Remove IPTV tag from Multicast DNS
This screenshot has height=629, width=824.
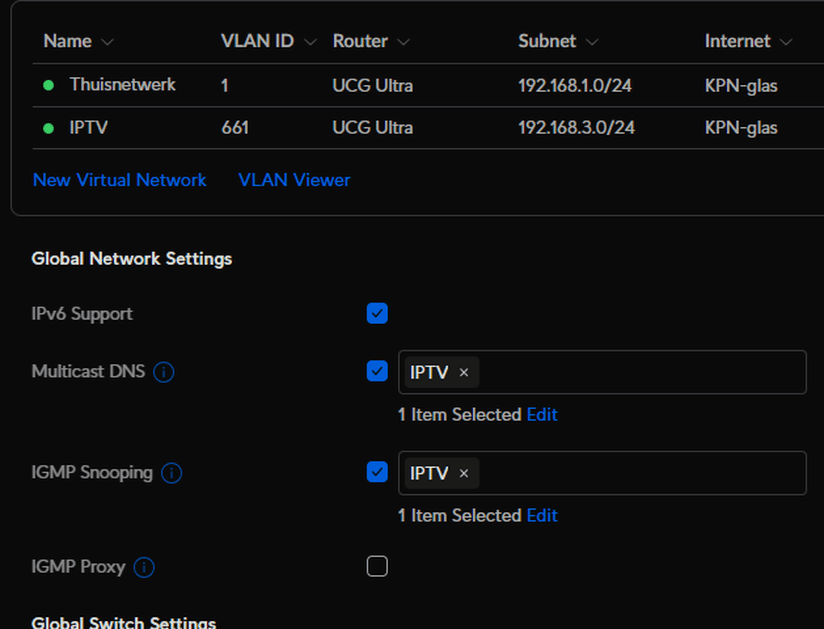pyautogui.click(x=464, y=372)
